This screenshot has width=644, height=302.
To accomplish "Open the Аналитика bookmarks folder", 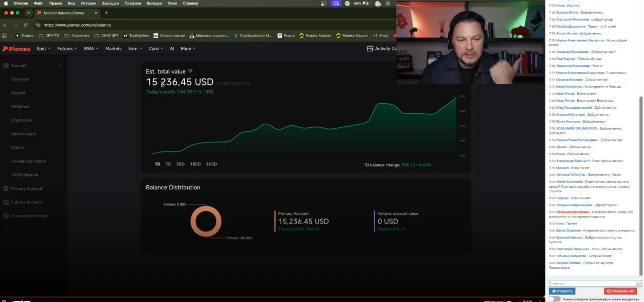I will (76, 36).
